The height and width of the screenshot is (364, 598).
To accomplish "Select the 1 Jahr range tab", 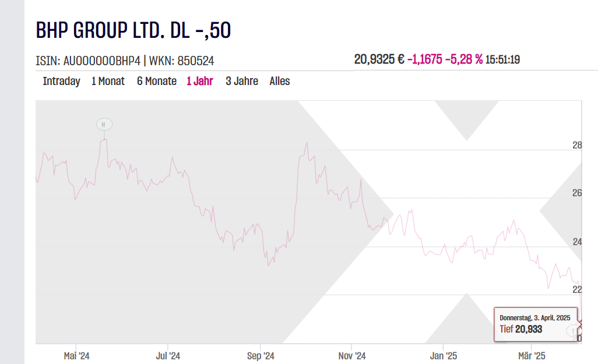I will point(199,82).
